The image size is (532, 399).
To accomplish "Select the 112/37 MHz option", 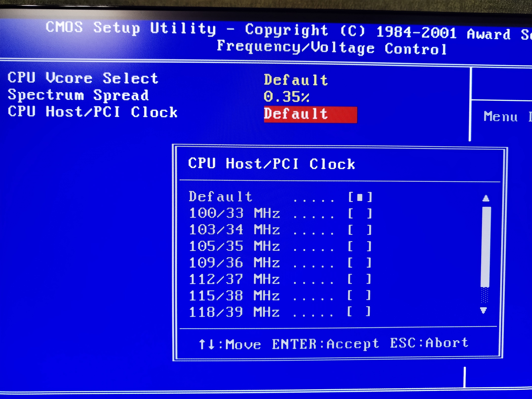I will click(359, 279).
